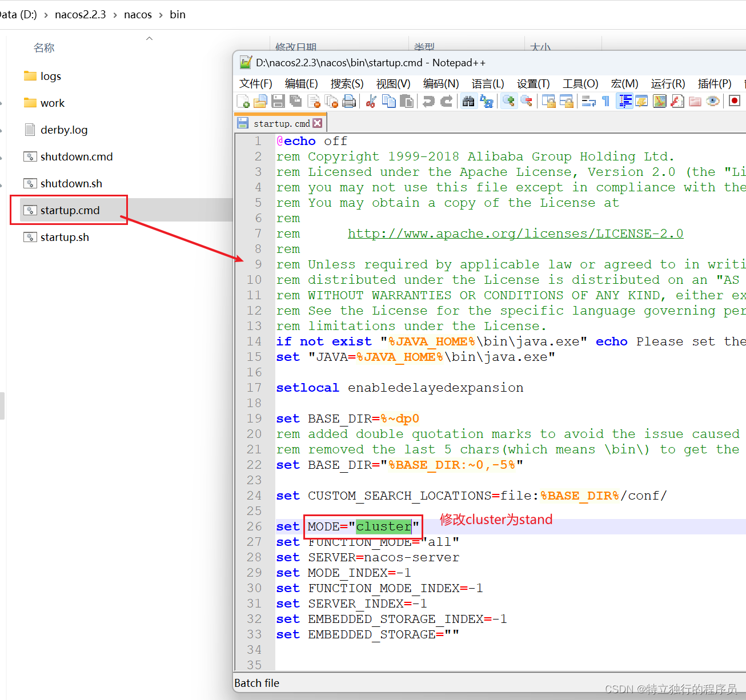Screen dimensions: 746x700
Task: Click bin in the address breadcrumb
Action: (178, 14)
